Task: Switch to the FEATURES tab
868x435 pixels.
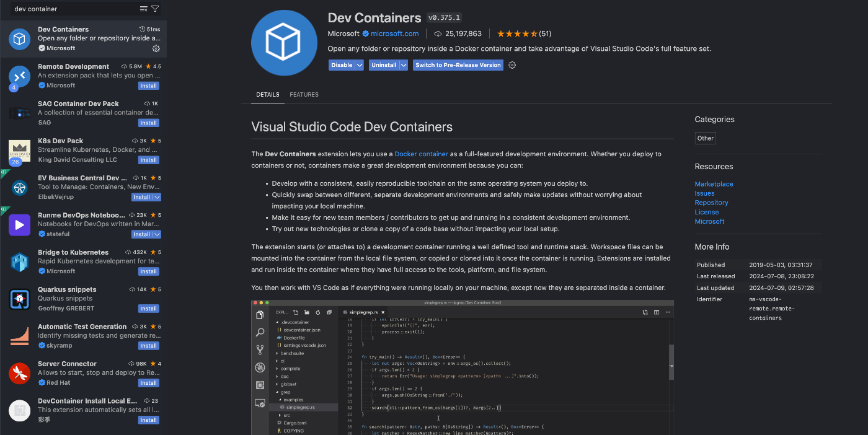Action: coord(304,95)
